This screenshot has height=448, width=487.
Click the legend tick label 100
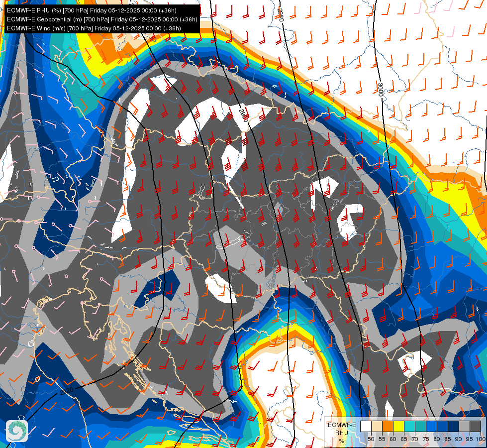481,439
